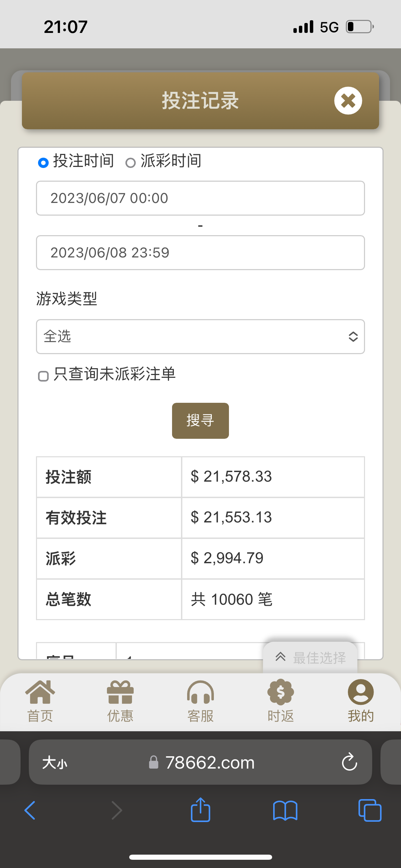Show open tabs with the tabs icon
The height and width of the screenshot is (868, 401).
[369, 810]
